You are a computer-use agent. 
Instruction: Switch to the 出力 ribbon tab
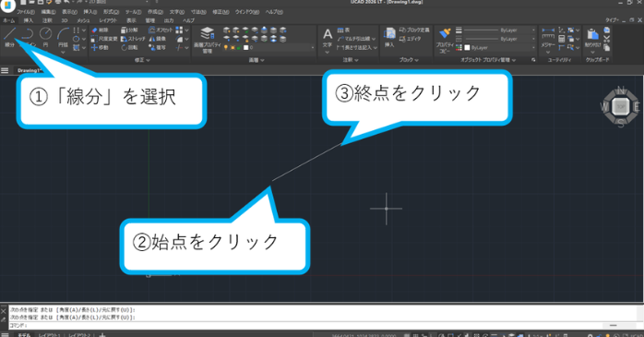[169, 20]
